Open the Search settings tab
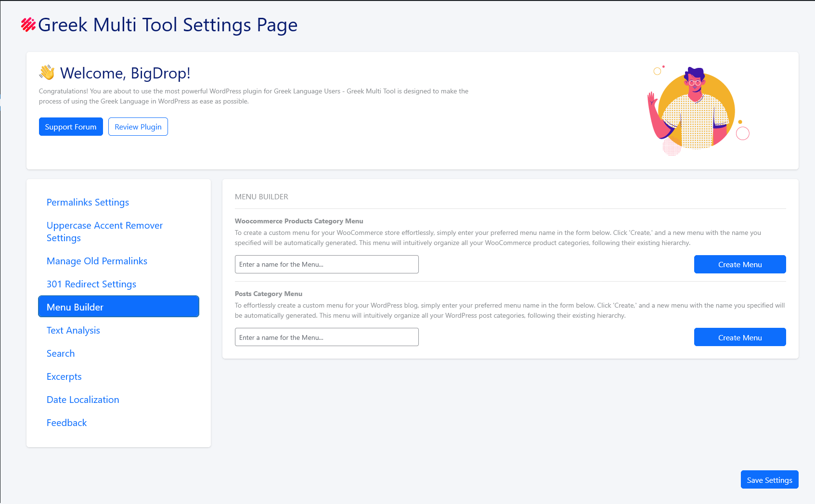The image size is (815, 504). [x=61, y=353]
